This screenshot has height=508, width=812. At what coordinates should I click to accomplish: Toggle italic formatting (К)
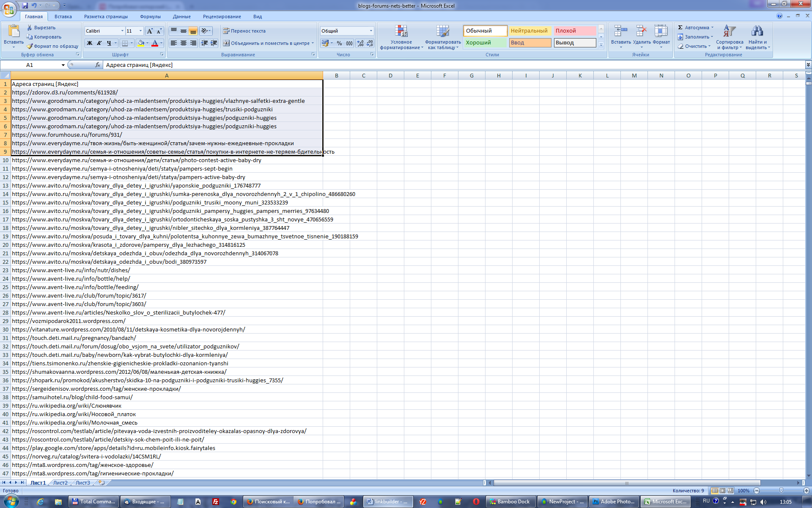click(x=99, y=43)
